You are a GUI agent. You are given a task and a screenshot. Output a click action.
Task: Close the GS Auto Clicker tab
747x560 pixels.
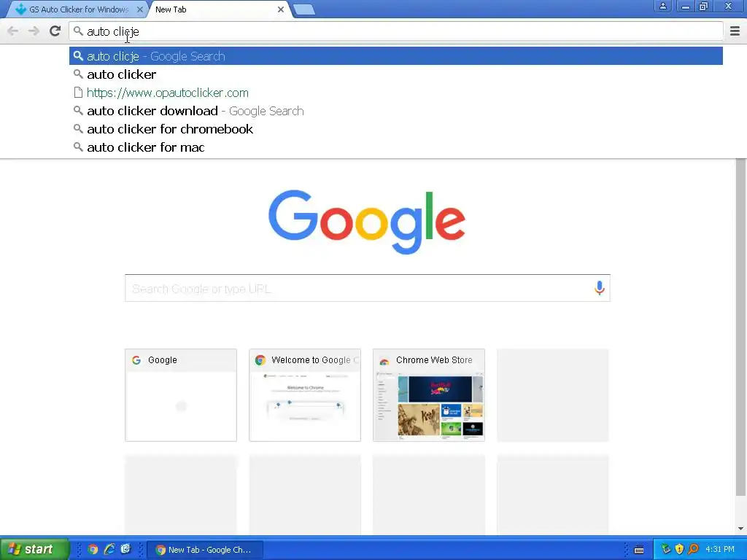click(x=140, y=9)
